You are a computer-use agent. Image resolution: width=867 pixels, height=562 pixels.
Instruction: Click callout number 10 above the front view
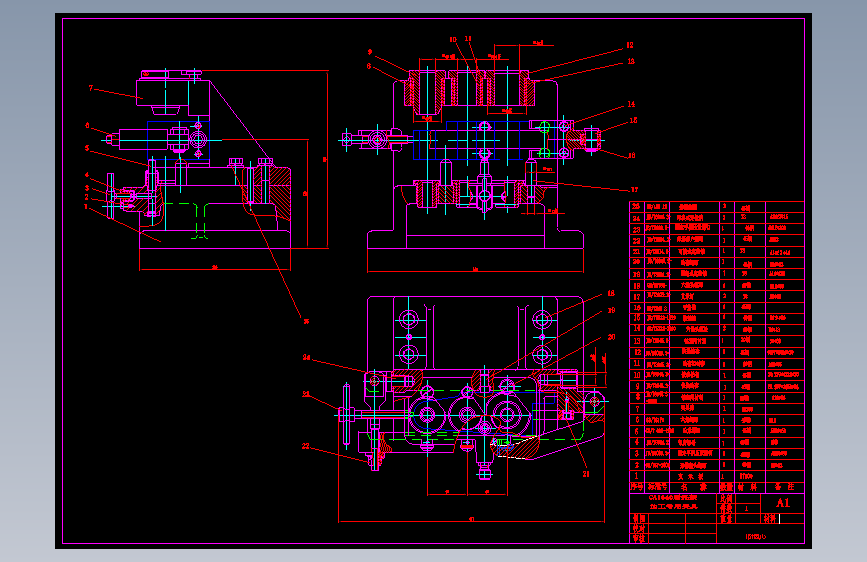pos(453,40)
